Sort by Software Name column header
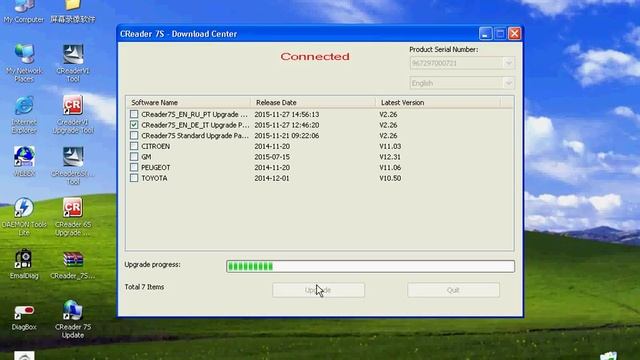 coord(188,102)
